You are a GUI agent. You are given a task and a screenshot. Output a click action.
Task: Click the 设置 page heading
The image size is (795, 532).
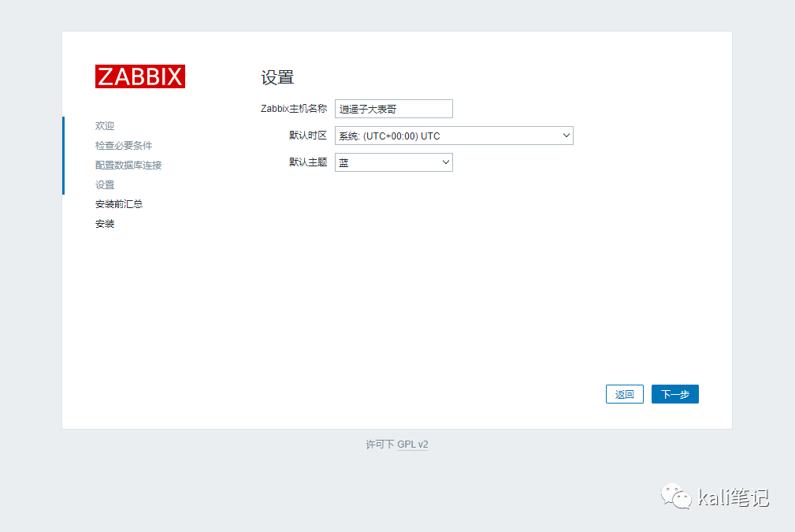(277, 77)
